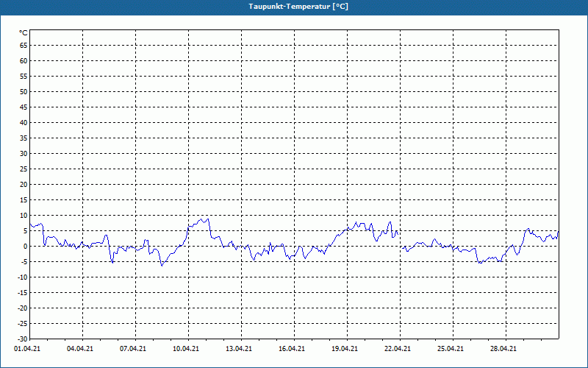Click the °C unit label on y-axis
This screenshot has height=368, width=588.
23,32
